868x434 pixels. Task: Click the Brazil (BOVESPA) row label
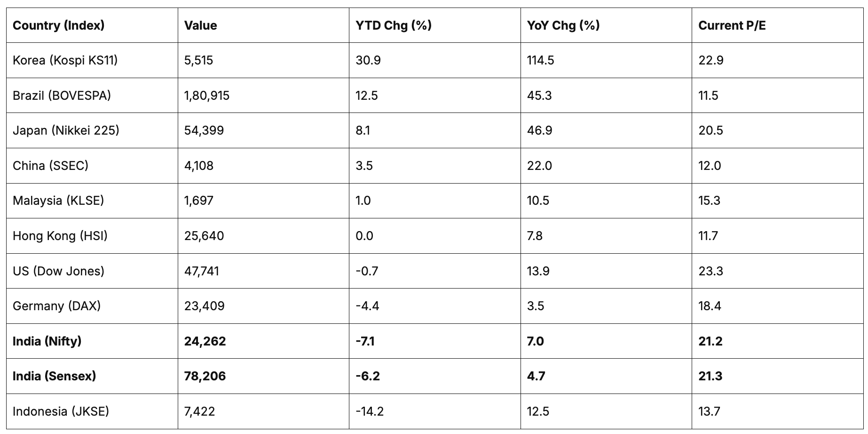(62, 96)
